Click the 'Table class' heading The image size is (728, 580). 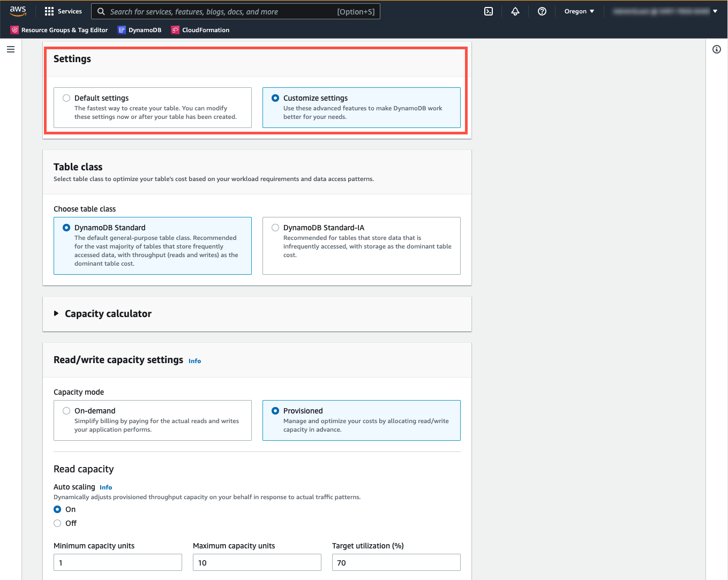[78, 167]
